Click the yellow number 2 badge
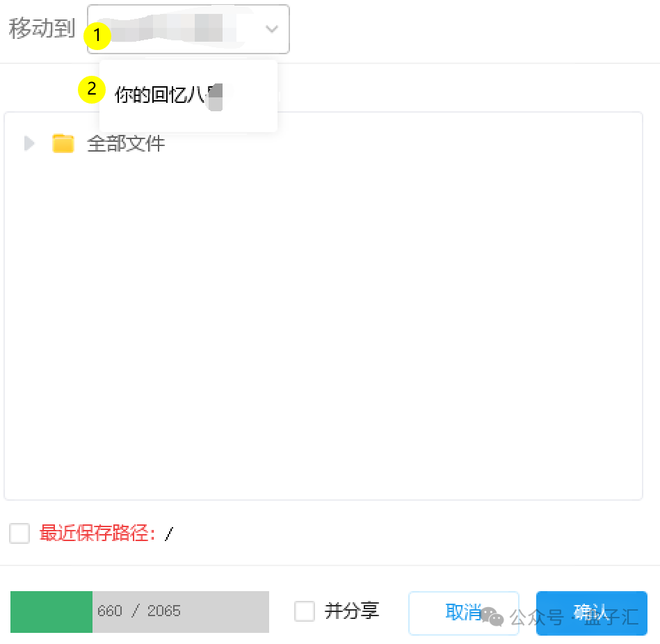This screenshot has height=644, width=660. (91, 90)
